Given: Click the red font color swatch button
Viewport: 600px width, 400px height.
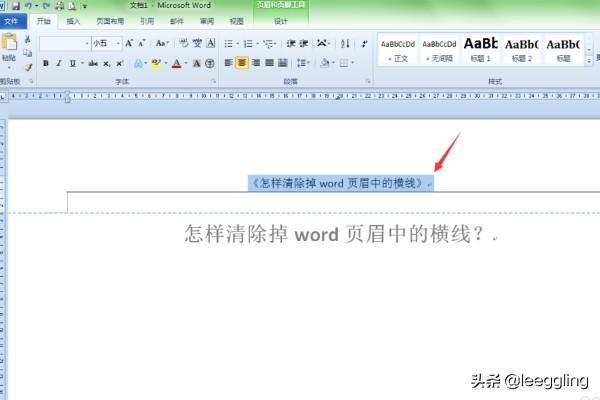Looking at the screenshot, I should 176,63.
